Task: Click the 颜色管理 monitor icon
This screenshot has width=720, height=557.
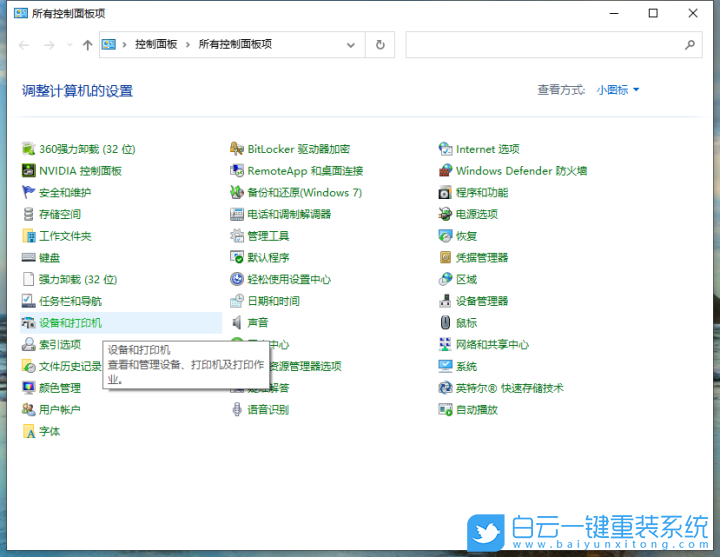Action: pyautogui.click(x=28, y=388)
